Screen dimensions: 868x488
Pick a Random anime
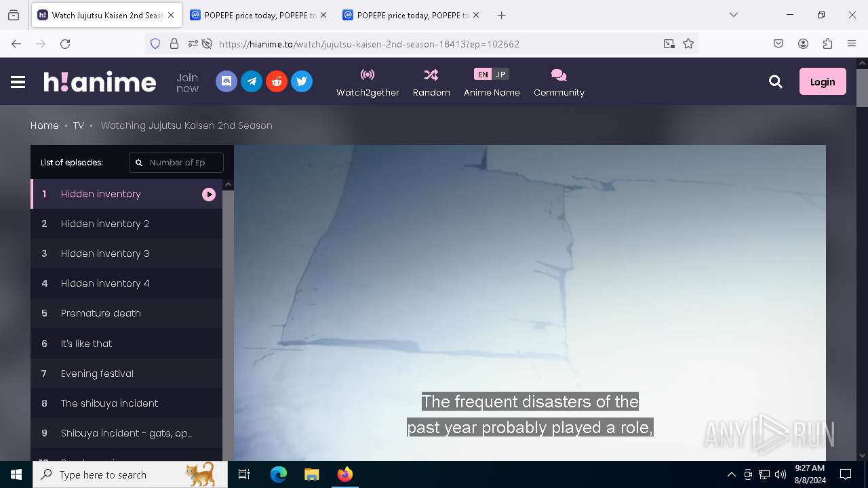(431, 83)
